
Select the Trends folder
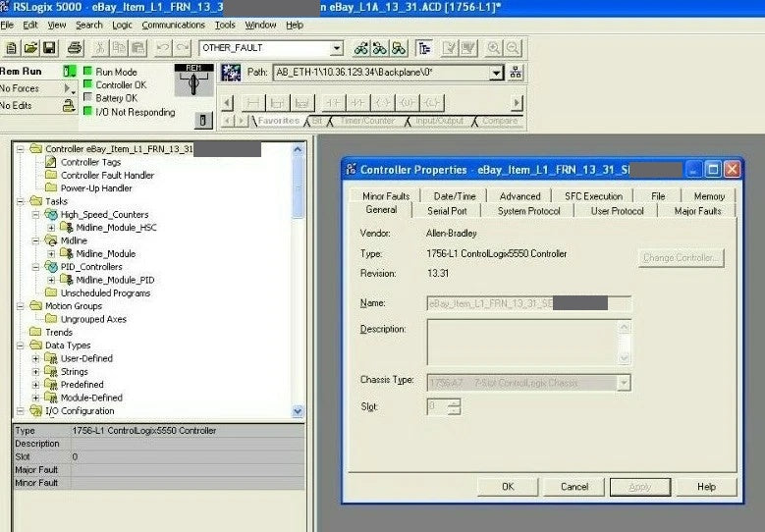(x=59, y=333)
